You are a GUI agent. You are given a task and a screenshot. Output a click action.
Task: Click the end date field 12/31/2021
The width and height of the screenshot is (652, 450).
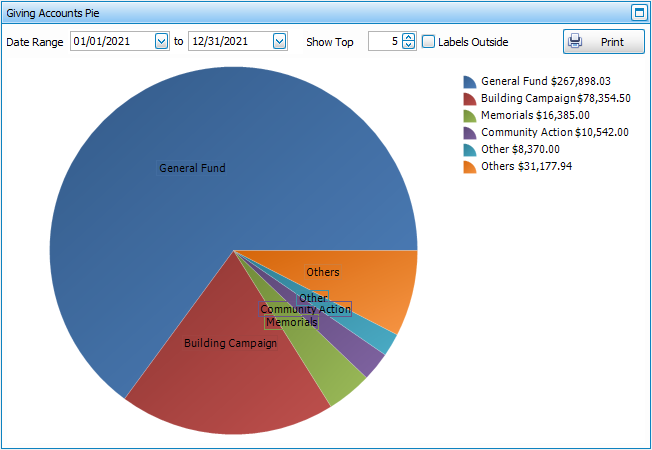click(x=229, y=42)
